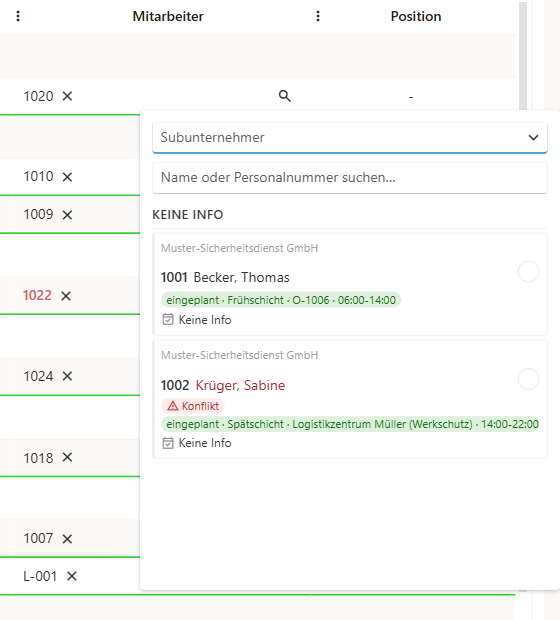Focus the Name oder Personalnummer search field
560x620 pixels.
350,178
